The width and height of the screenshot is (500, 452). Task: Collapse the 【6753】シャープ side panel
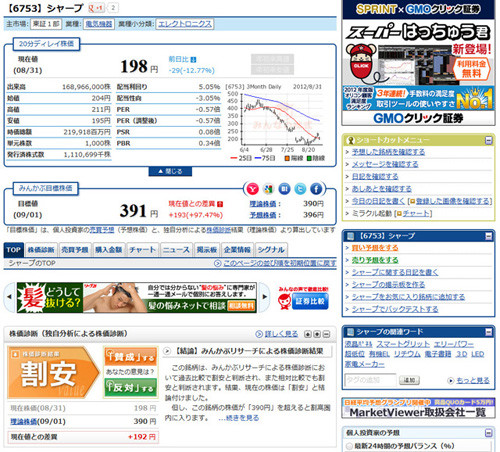coord(489,236)
